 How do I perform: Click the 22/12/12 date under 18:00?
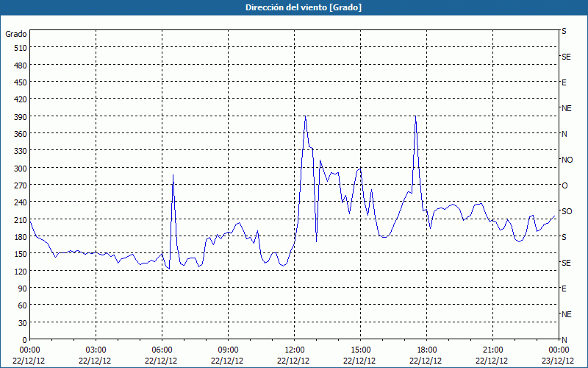[x=426, y=361]
